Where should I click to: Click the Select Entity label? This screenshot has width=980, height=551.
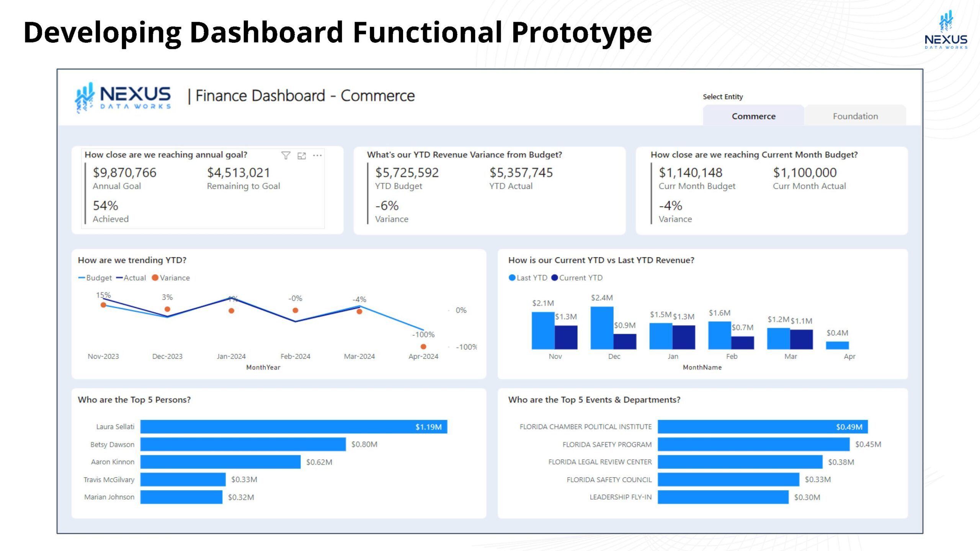pyautogui.click(x=723, y=97)
